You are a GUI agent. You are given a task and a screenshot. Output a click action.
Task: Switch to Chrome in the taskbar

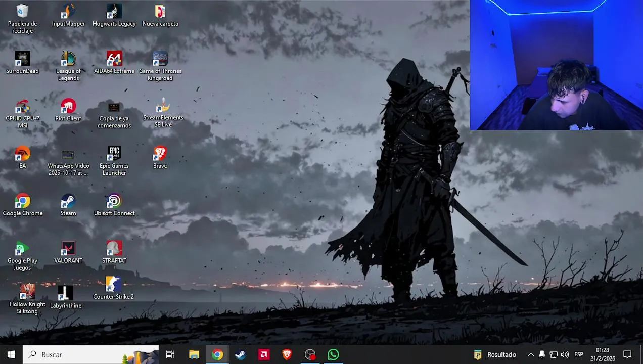pyautogui.click(x=217, y=355)
